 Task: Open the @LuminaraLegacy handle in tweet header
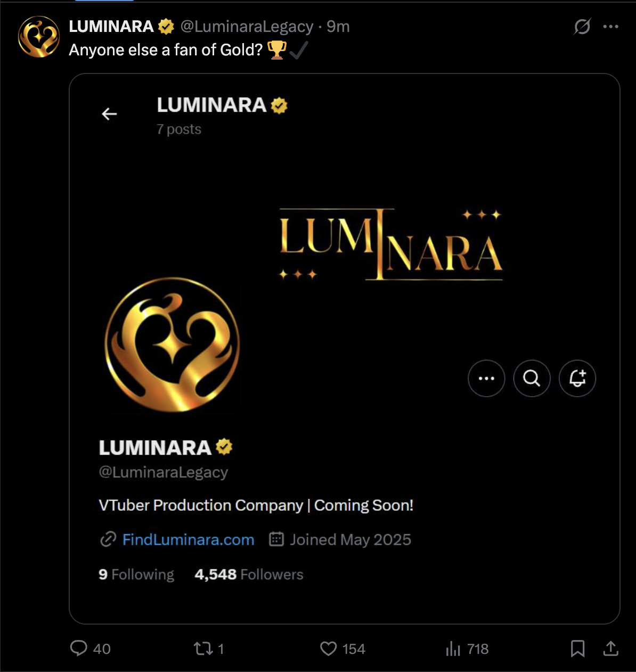[x=247, y=26]
